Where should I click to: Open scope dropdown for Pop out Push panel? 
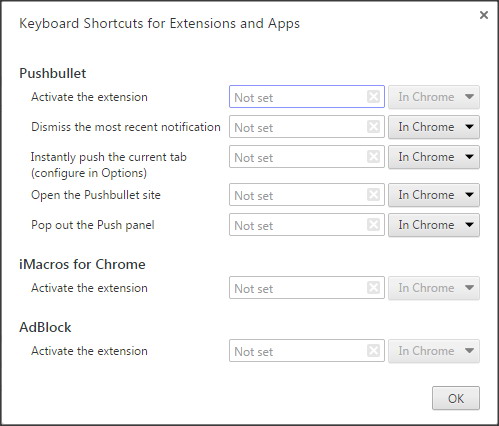(x=434, y=225)
